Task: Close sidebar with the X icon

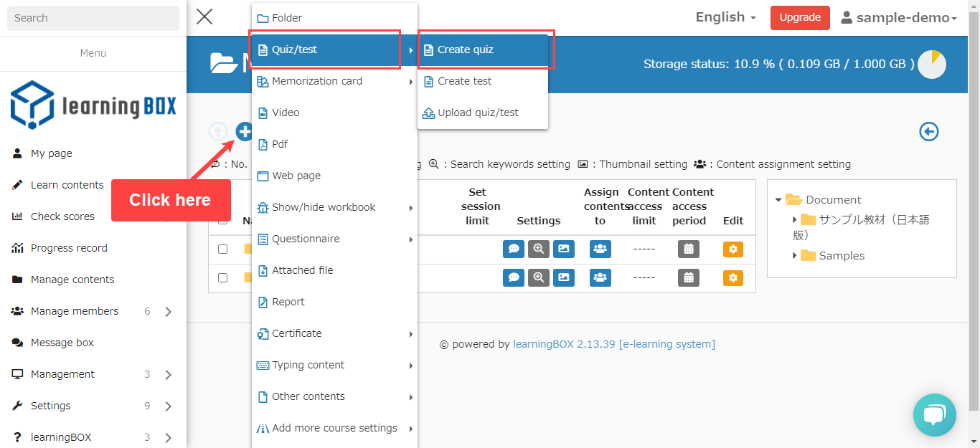Action: coord(204,17)
